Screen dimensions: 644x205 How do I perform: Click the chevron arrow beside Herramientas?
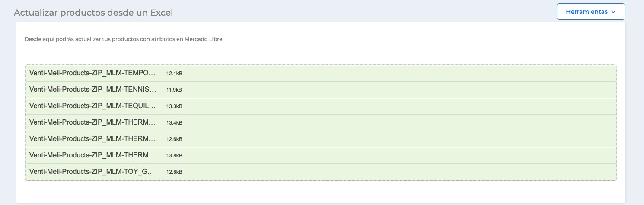click(613, 12)
